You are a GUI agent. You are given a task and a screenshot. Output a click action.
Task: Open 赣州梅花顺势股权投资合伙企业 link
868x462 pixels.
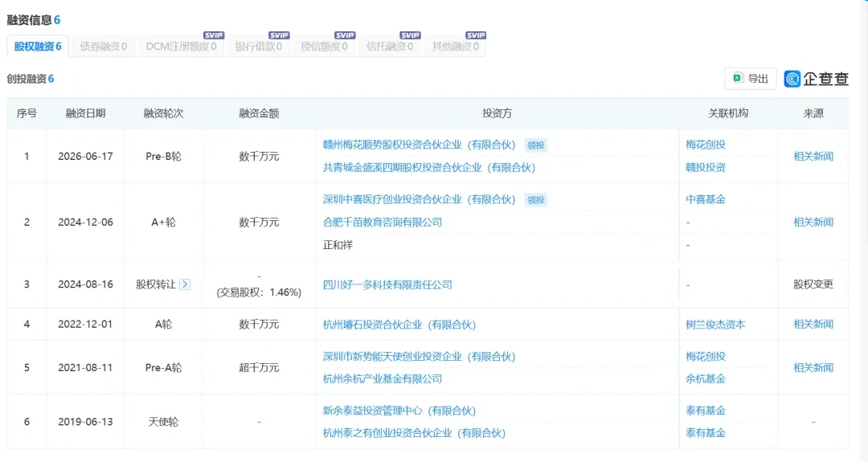click(419, 145)
